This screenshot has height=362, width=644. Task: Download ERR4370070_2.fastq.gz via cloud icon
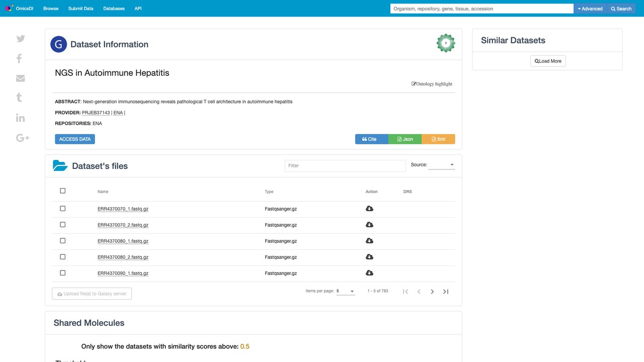[369, 225]
